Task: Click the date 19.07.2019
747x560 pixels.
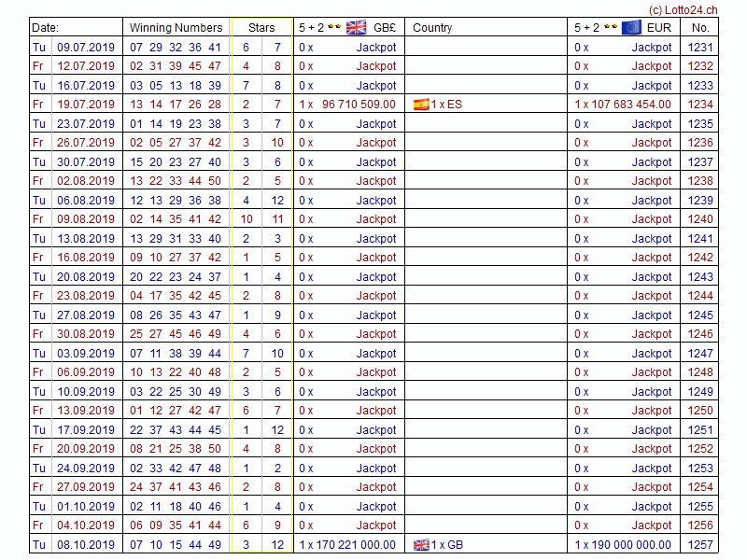Action: coord(86,105)
